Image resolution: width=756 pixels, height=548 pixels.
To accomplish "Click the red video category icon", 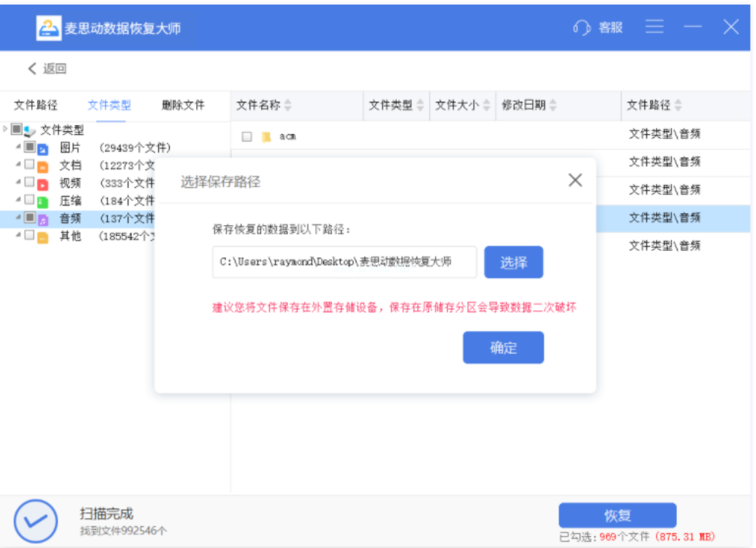I will point(43,184).
